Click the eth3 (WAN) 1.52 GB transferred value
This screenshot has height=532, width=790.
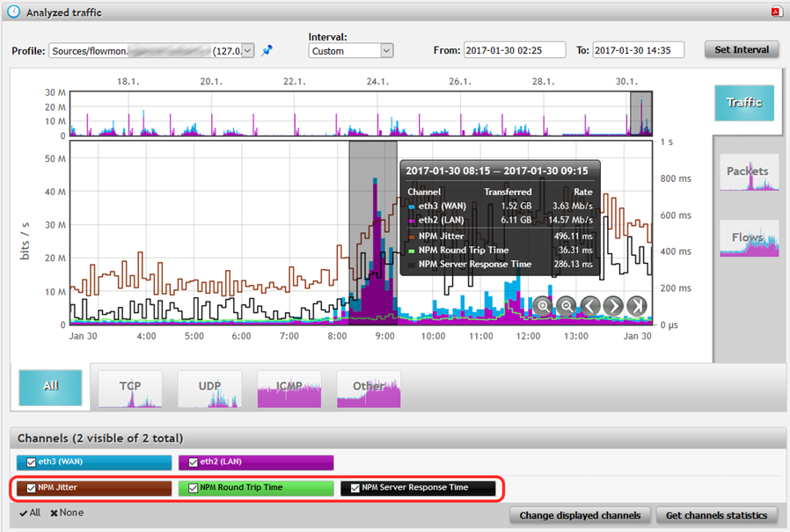(516, 206)
